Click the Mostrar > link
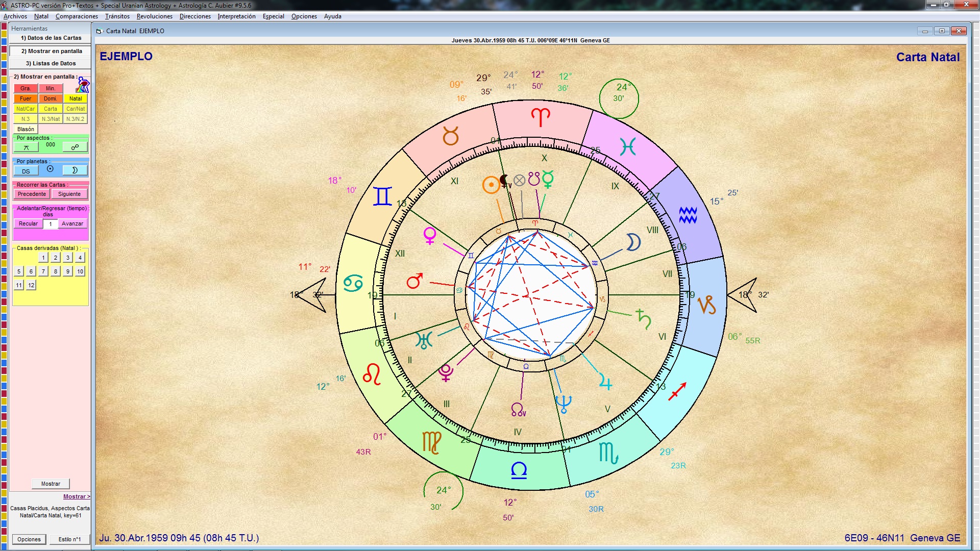Image resolution: width=980 pixels, height=551 pixels. pos(77,496)
